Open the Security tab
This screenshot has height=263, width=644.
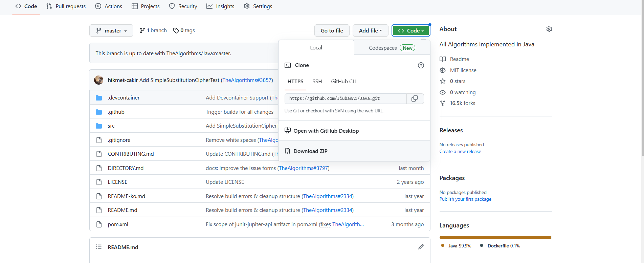point(183,6)
